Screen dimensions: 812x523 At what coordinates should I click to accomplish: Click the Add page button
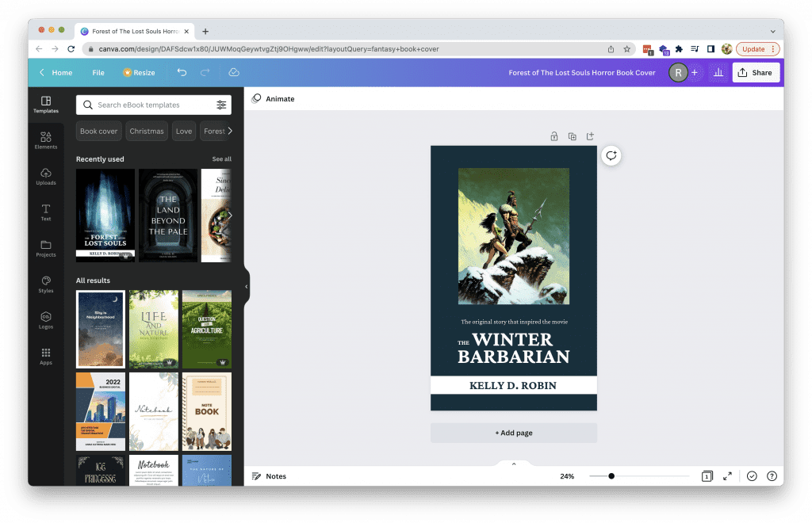pyautogui.click(x=513, y=433)
